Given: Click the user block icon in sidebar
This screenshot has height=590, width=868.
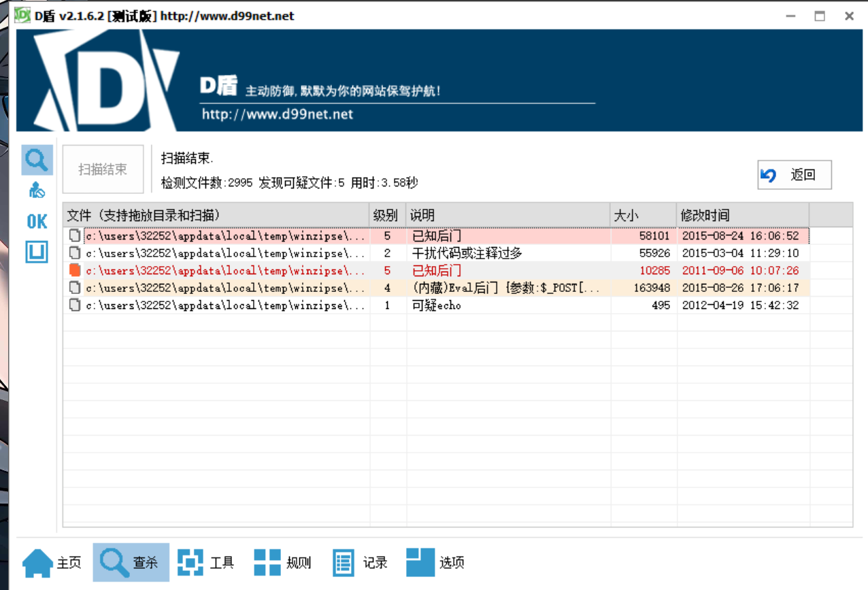Looking at the screenshot, I should (x=37, y=191).
